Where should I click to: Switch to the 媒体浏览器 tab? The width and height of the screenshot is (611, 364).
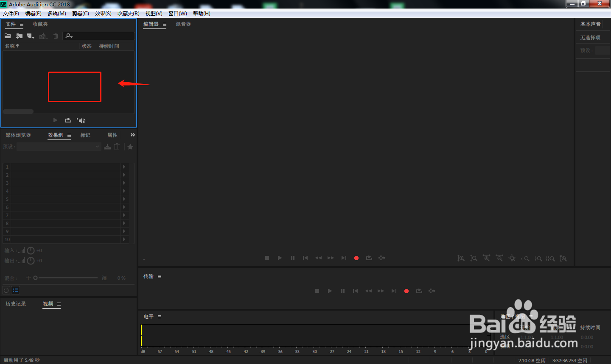tap(18, 135)
